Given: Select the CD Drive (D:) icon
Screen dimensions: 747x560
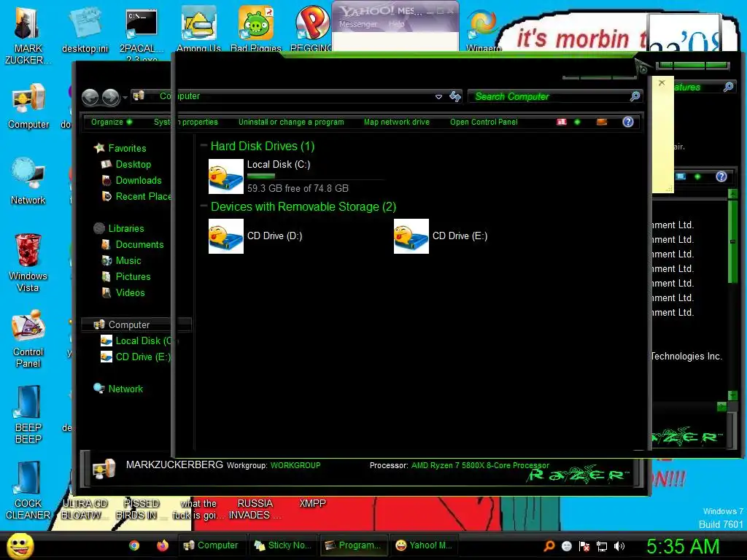Looking at the screenshot, I should click(x=226, y=236).
